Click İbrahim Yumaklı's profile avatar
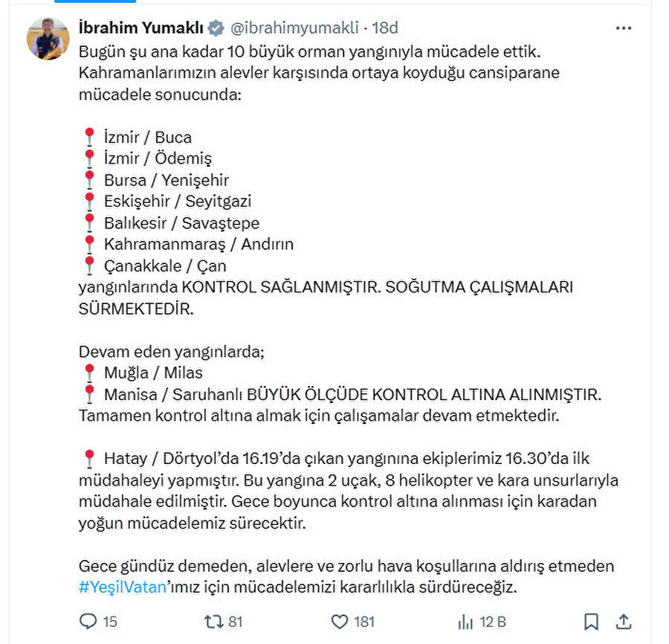This screenshot has width=669, height=644. [x=48, y=33]
